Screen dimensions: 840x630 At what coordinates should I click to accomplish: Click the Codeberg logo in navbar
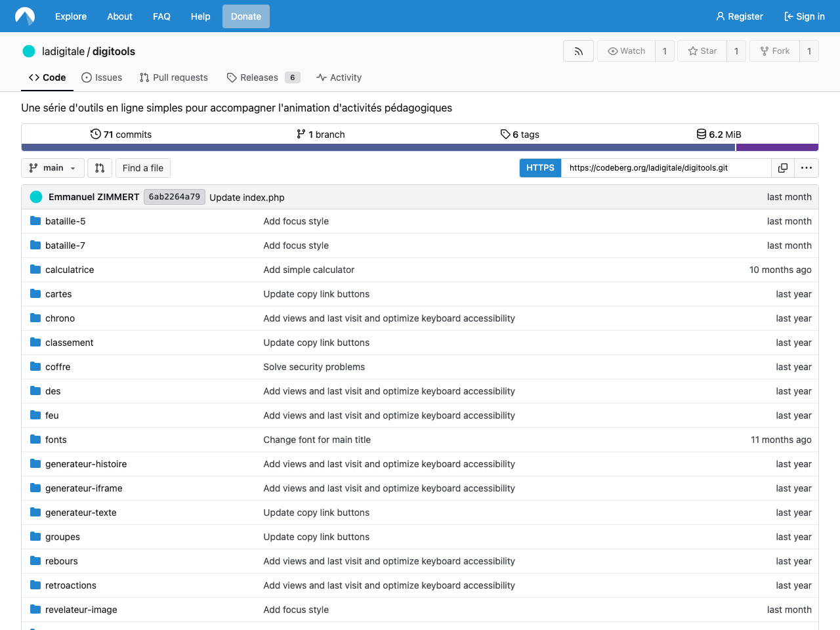(x=24, y=16)
